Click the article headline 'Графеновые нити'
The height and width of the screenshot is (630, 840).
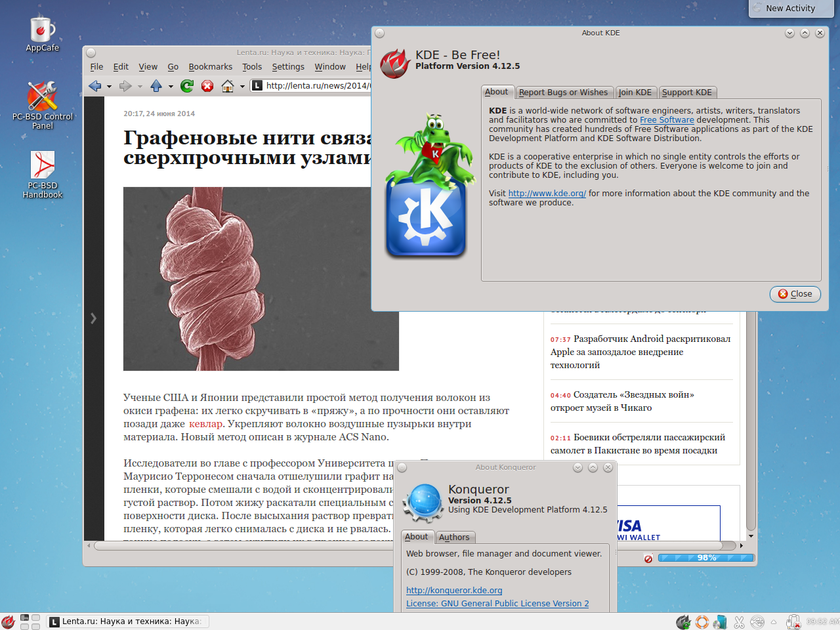click(247, 148)
